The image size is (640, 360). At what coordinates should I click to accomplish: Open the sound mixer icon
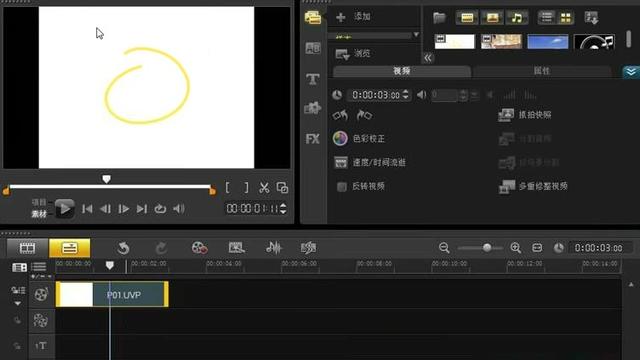point(273,247)
